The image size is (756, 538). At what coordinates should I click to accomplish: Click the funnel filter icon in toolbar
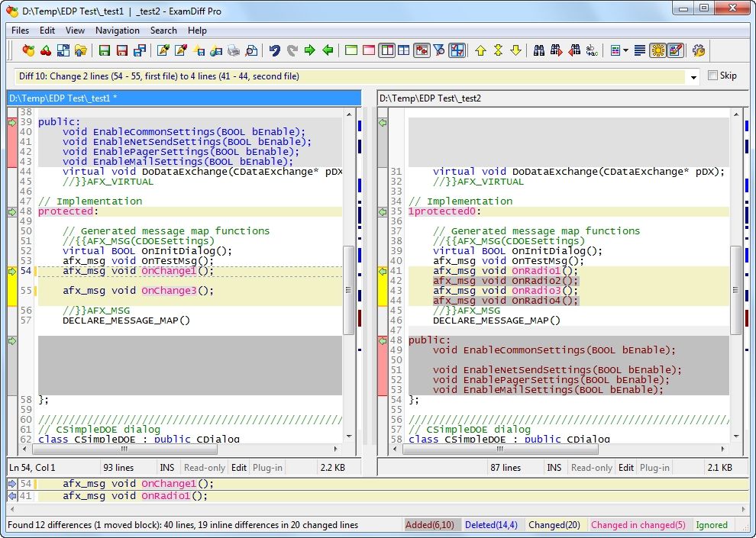(x=439, y=50)
